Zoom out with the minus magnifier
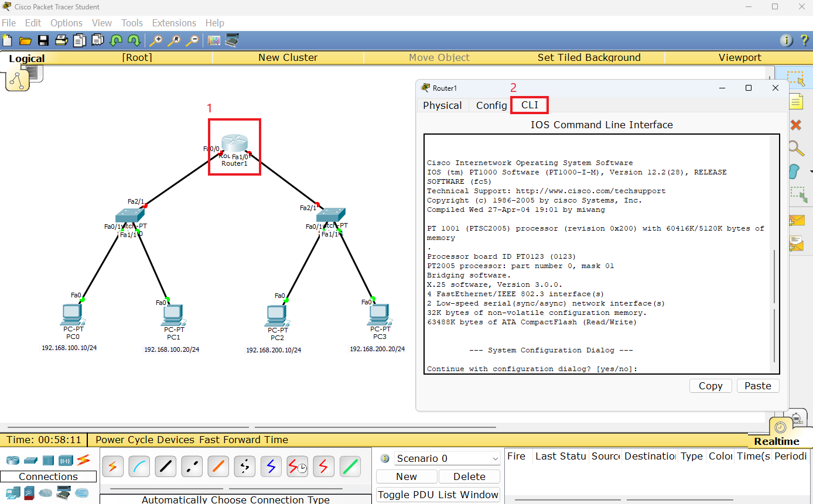Image resolution: width=813 pixels, height=504 pixels. (x=192, y=40)
